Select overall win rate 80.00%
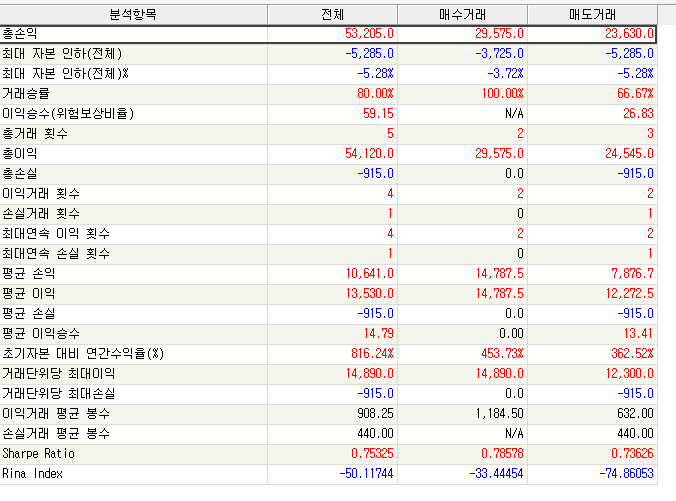676x501 pixels. (x=375, y=94)
